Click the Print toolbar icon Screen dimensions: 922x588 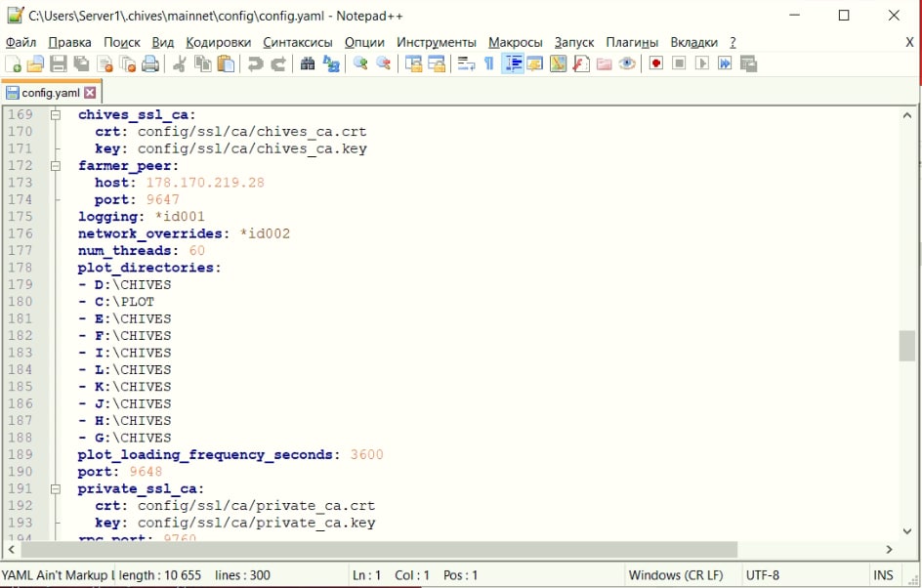click(150, 64)
